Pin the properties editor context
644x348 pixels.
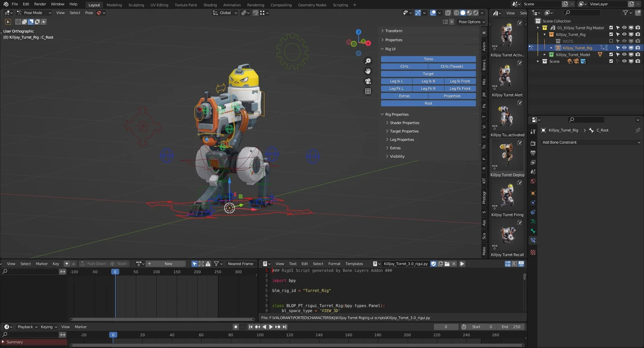click(638, 130)
